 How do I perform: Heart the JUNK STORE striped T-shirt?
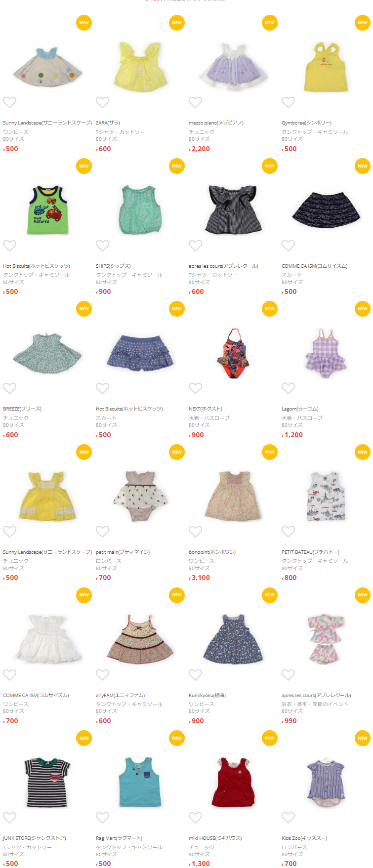pyautogui.click(x=10, y=818)
